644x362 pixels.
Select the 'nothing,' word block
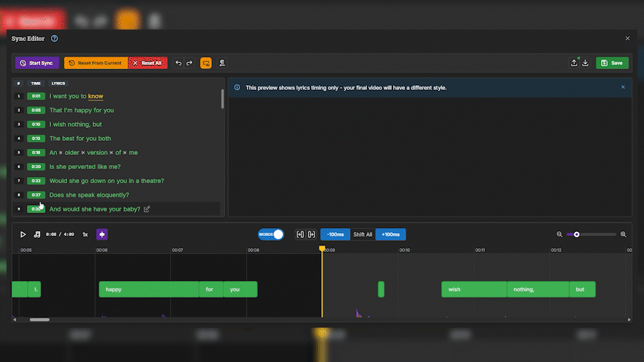538,290
